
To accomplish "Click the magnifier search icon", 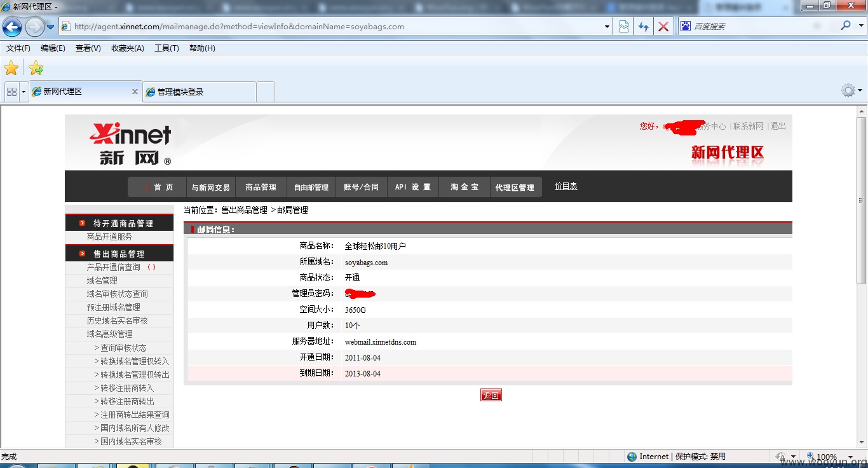I will (845, 25).
